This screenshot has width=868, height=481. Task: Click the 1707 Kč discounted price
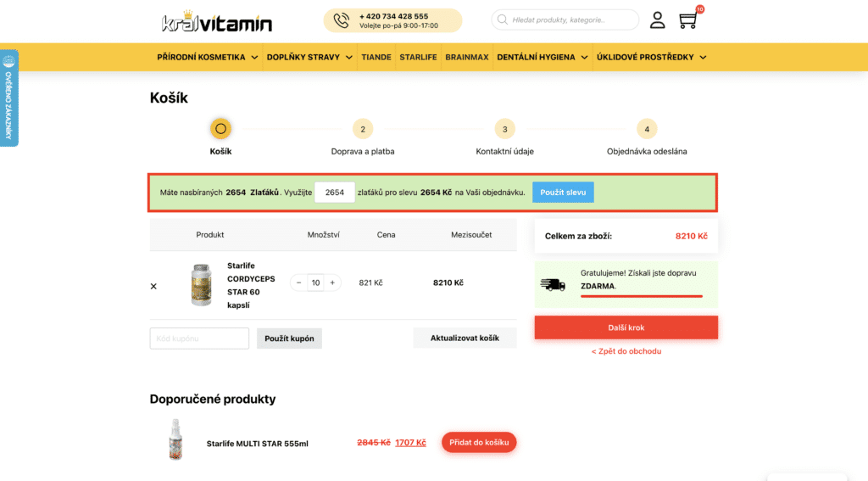pyautogui.click(x=410, y=442)
